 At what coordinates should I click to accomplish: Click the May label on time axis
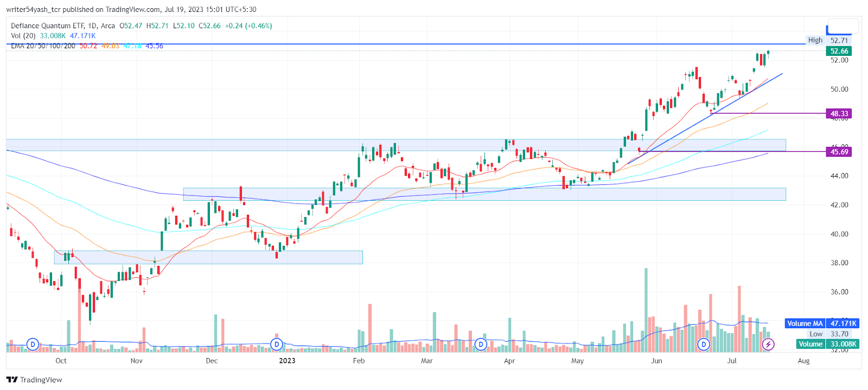(578, 361)
